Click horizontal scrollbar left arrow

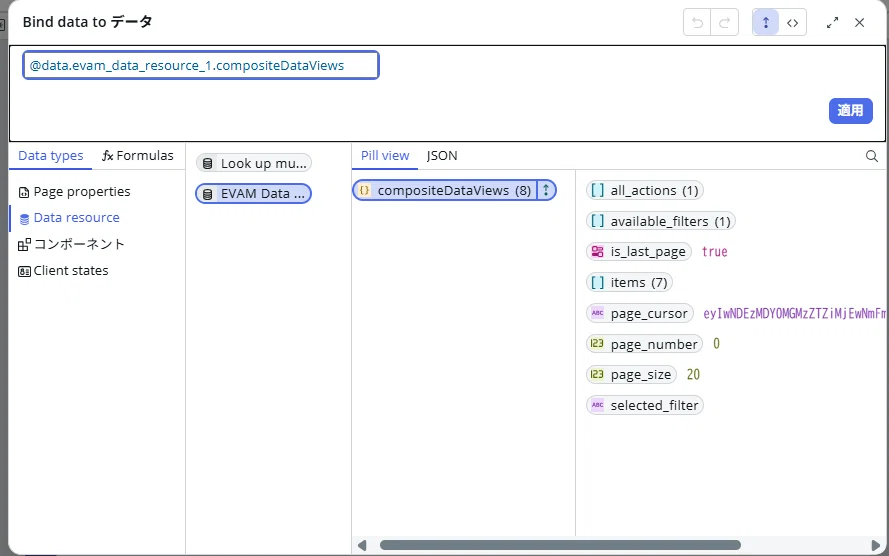(x=362, y=545)
